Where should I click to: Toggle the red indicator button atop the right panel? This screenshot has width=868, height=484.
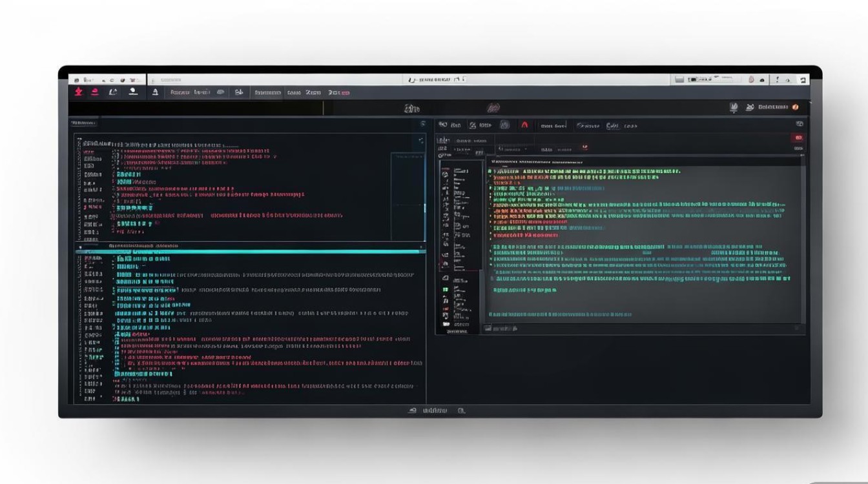tap(798, 137)
